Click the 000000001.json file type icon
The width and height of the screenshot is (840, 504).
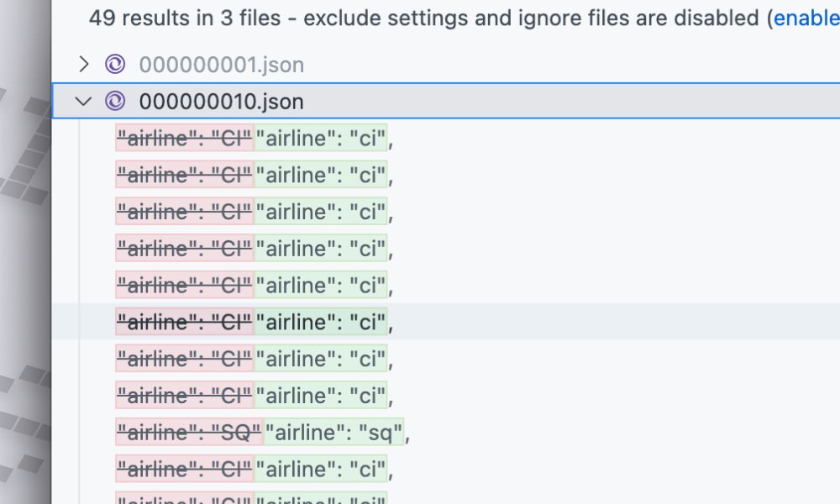pyautogui.click(x=115, y=64)
